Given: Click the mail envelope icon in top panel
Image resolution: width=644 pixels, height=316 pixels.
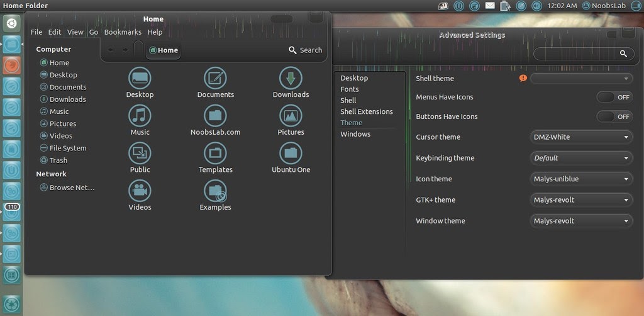Looking at the screenshot, I should (x=490, y=6).
